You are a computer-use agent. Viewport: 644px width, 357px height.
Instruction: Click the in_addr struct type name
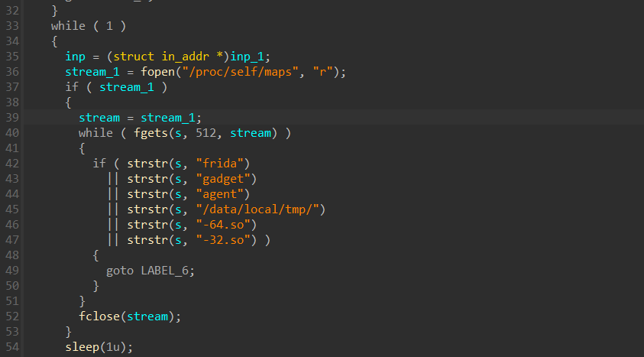[x=185, y=57]
